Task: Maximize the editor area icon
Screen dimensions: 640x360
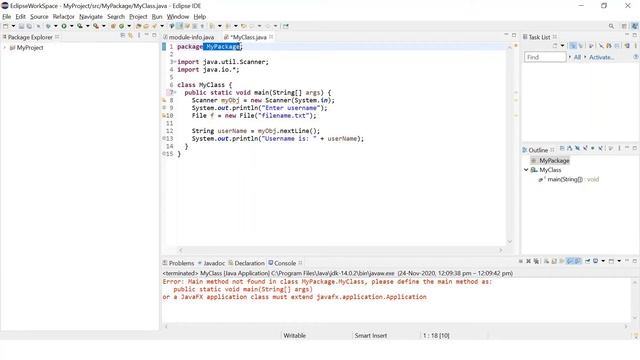Action: pos(514,35)
